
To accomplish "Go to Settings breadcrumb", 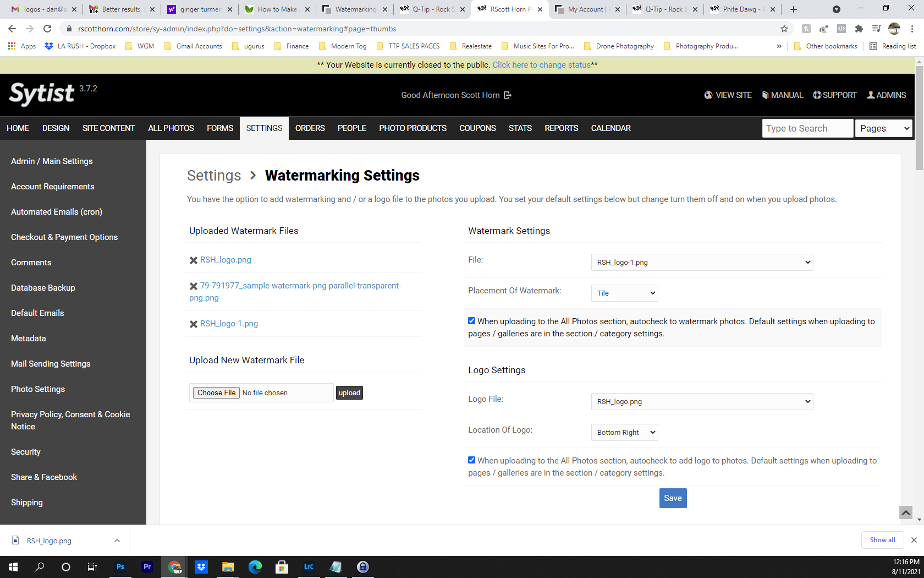I will tap(214, 176).
